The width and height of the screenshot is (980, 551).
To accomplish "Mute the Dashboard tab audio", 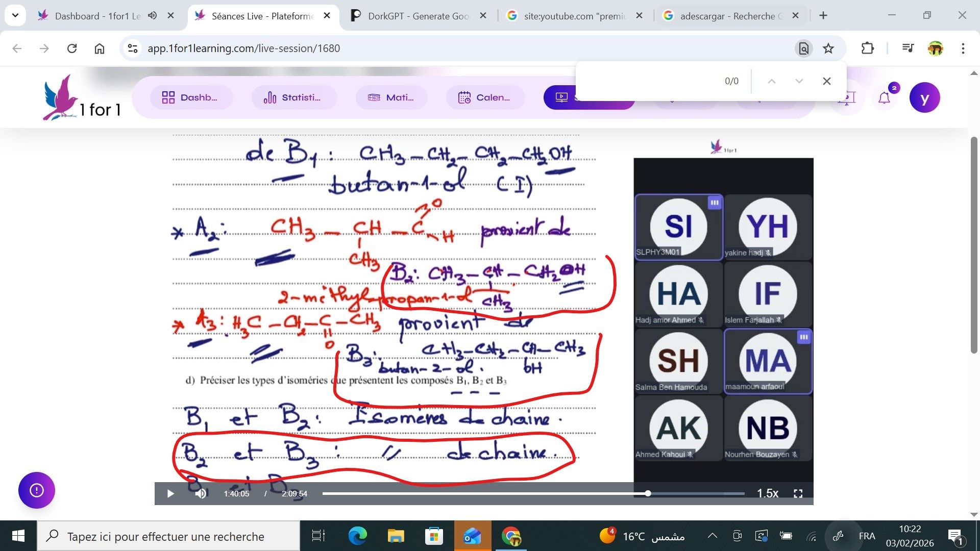I will (x=152, y=16).
